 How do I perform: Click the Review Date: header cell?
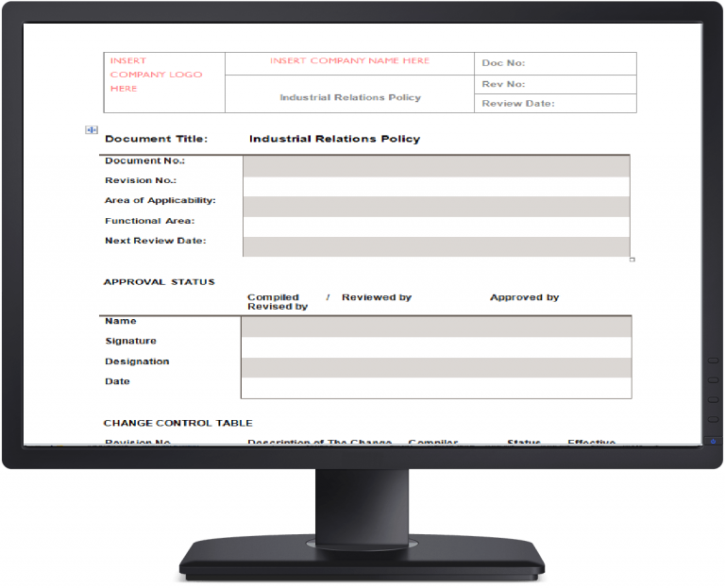554,104
